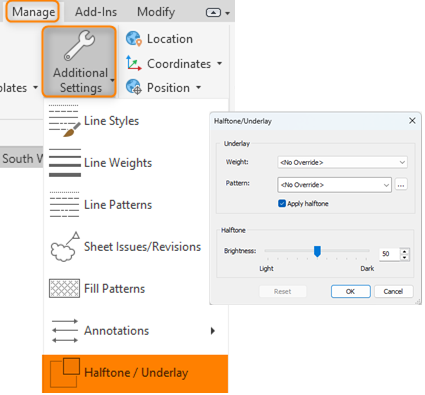Screen dimensions: 425x395
Task: Expand the Annotations submenu arrow
Action: pos(213,331)
